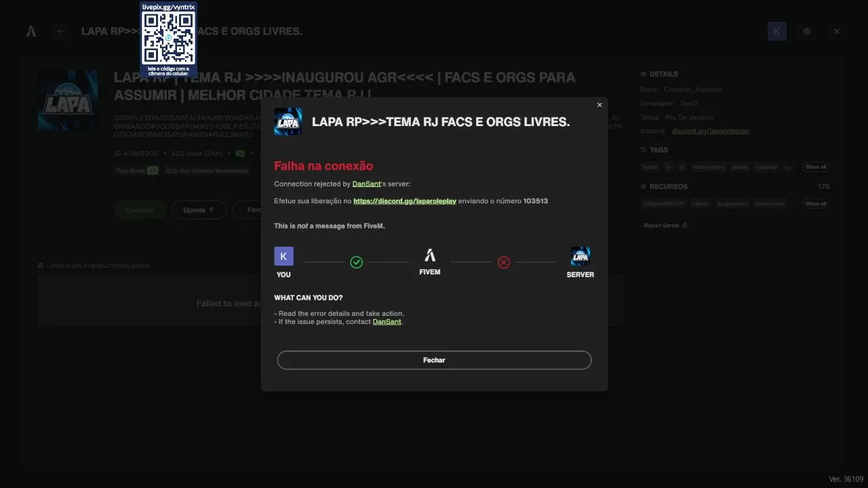Open the discord link in the Details panel

point(711,131)
